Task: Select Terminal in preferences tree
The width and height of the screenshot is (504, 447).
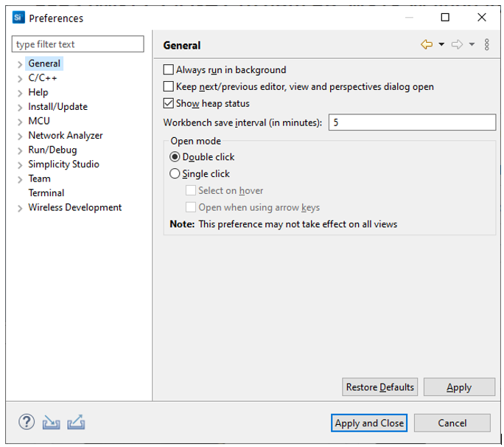Action: 46,193
